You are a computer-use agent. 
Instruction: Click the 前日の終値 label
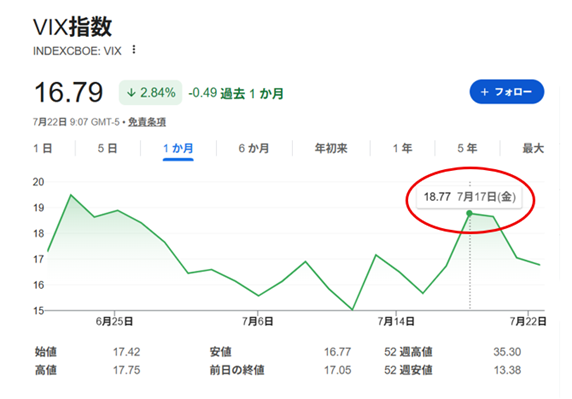pyautogui.click(x=237, y=370)
